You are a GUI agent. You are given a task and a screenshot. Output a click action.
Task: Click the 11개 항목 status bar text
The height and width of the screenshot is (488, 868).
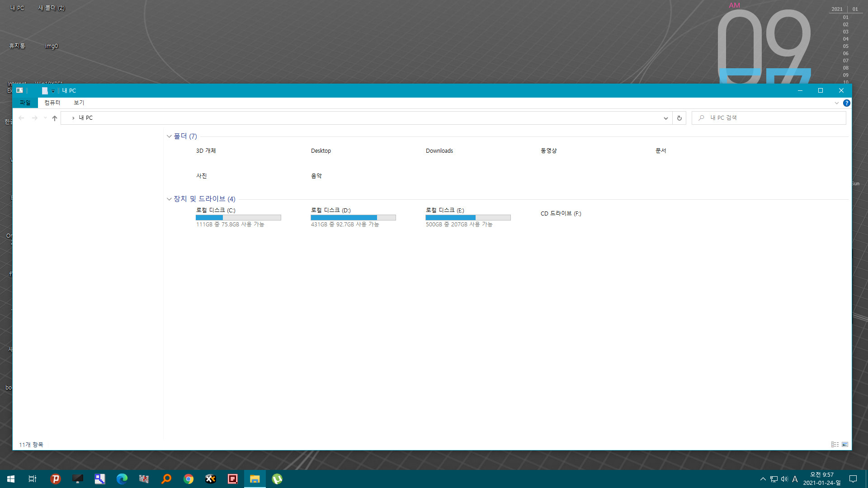(31, 445)
